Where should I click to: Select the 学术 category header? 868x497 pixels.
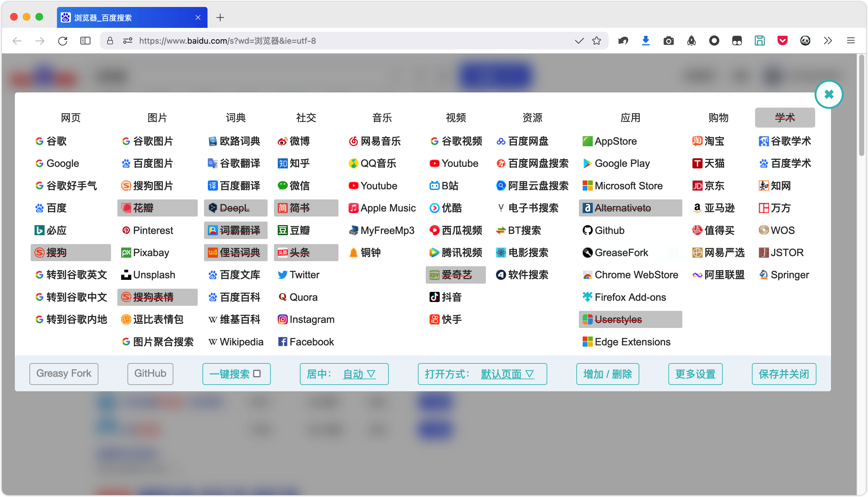coord(784,118)
